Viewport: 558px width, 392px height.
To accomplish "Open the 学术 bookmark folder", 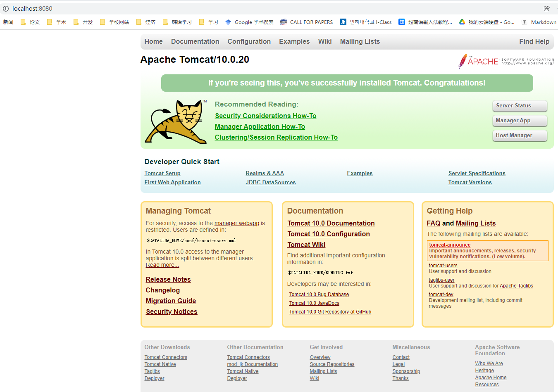I will point(57,22).
